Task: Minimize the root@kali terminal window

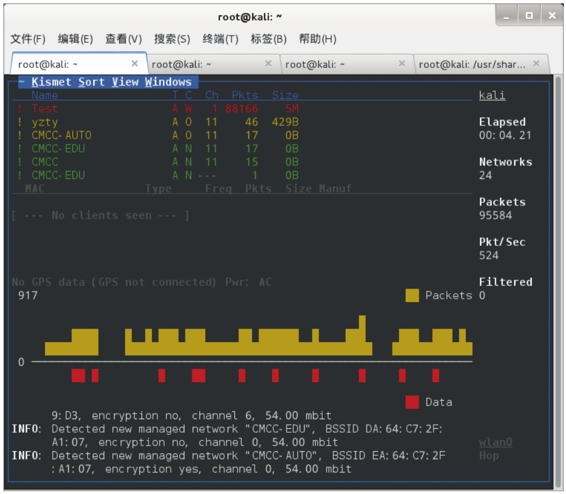Action: pyautogui.click(x=506, y=16)
